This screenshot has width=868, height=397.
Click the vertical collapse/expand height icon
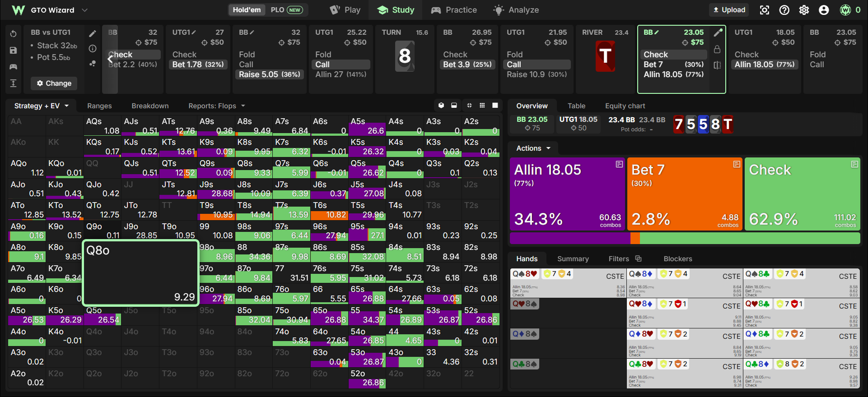[13, 83]
